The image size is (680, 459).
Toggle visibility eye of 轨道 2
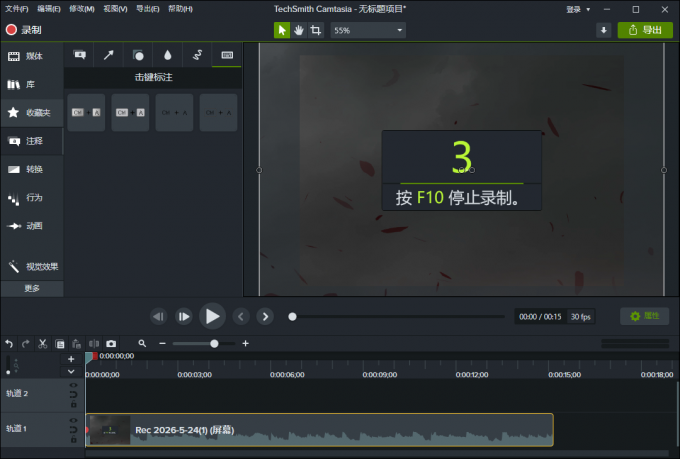[73, 385]
